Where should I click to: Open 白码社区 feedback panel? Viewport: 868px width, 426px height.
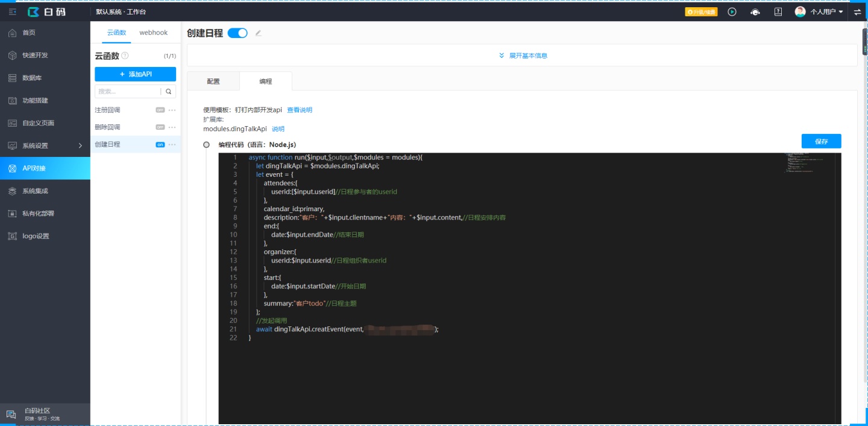pos(45,415)
